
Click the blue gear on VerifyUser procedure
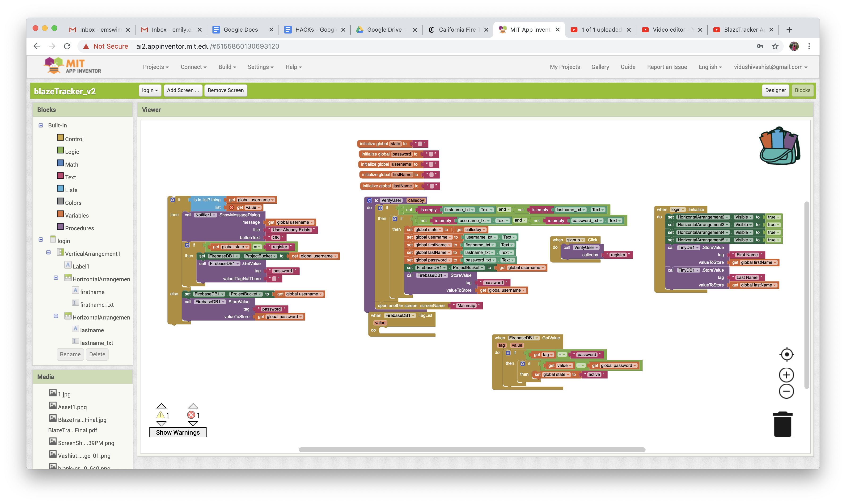[369, 200]
